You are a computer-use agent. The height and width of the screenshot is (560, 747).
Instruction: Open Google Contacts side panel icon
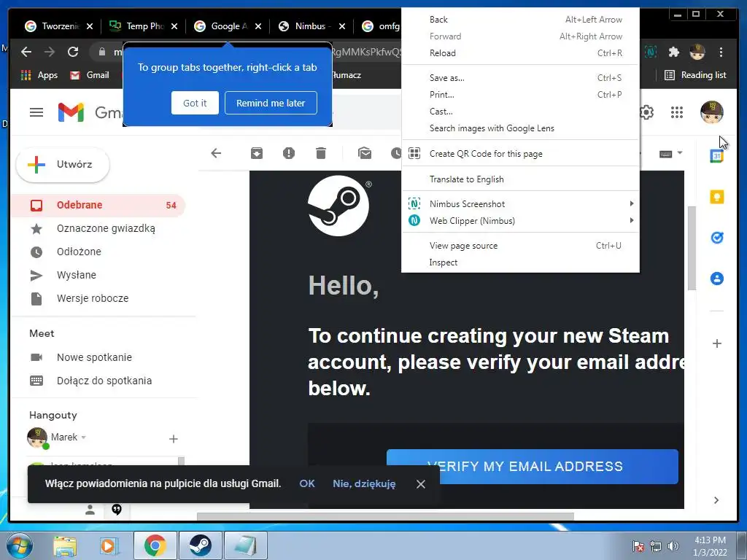[716, 278]
